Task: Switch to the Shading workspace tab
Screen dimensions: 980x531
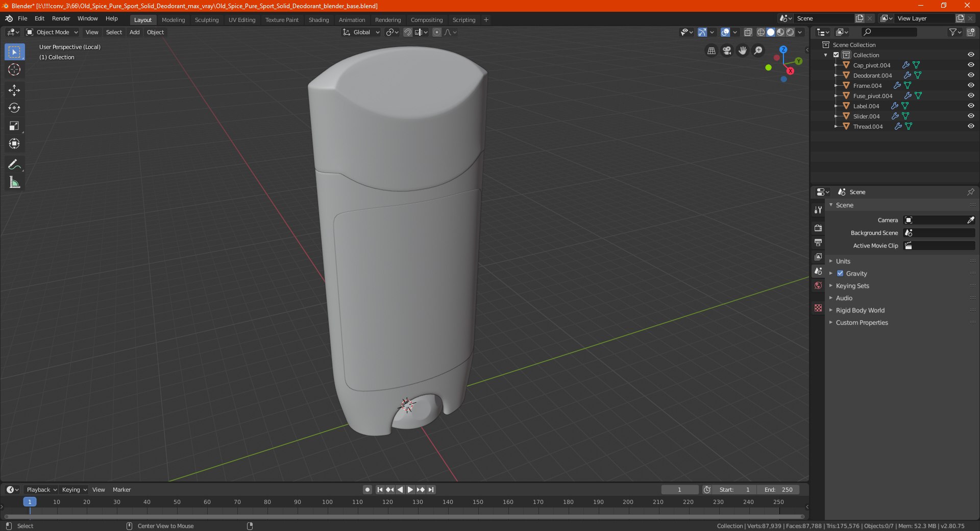Action: click(318, 20)
